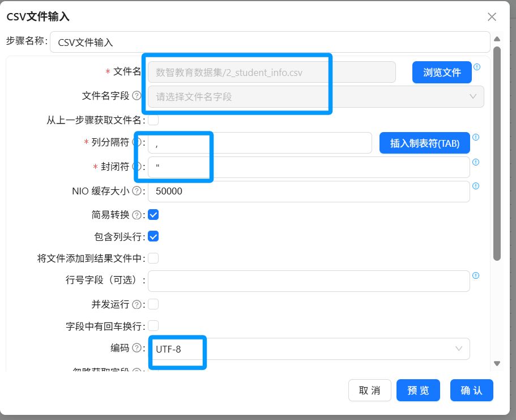Click scrollbar down arrow in dialog
This screenshot has width=516, height=420.
497,364
